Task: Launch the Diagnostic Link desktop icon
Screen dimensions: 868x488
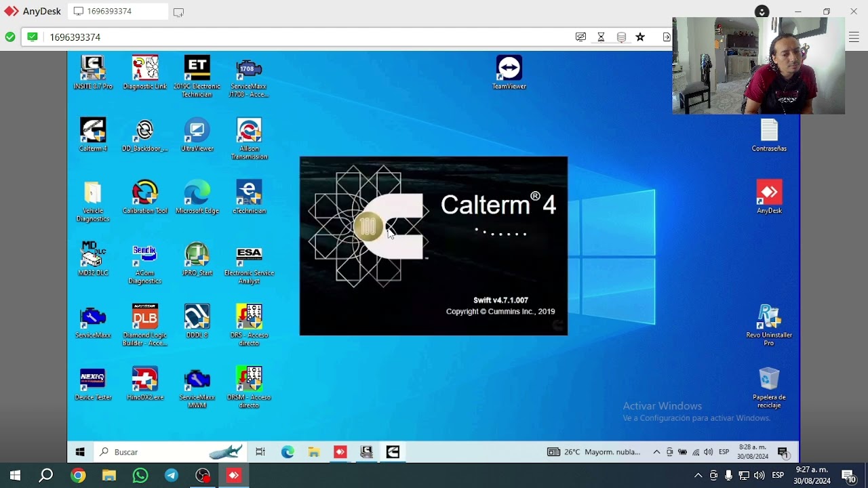Action: point(145,73)
